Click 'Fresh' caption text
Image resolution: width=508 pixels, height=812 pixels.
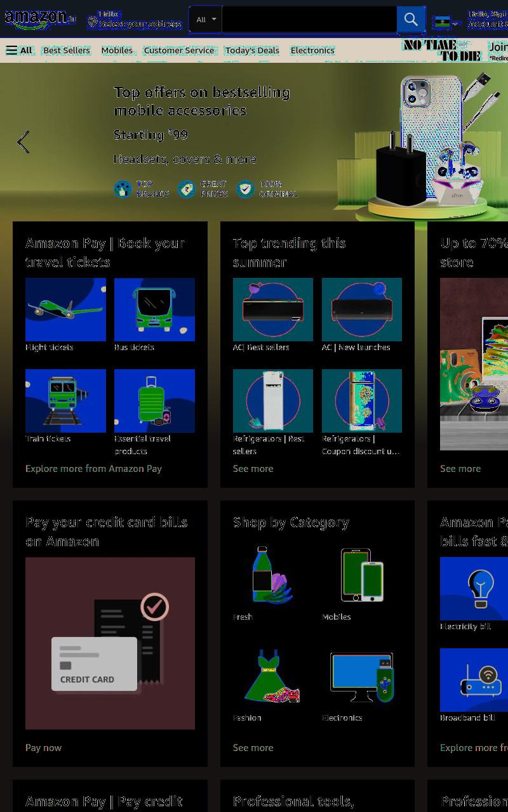243,617
